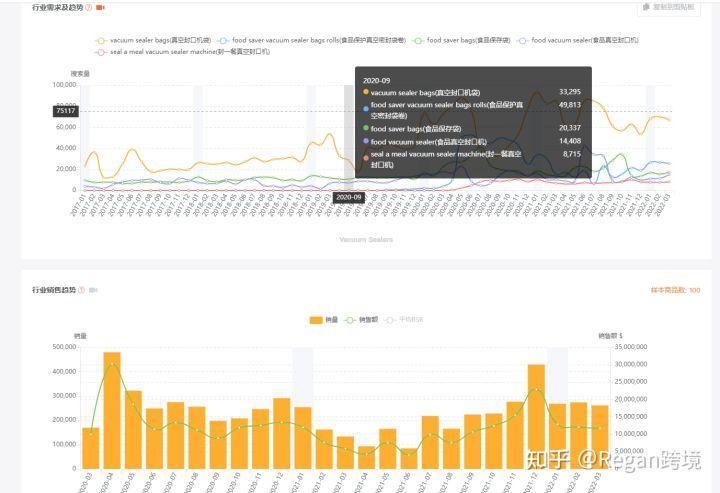
Task: Click the help icon beside 行业销售趋势 title
Action: (x=81, y=290)
